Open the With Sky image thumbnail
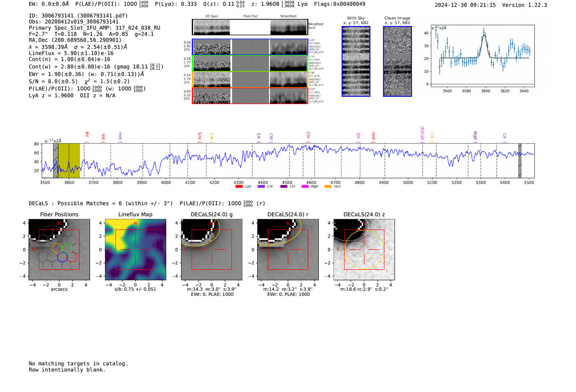This screenshot has width=576, height=392. tap(356, 61)
